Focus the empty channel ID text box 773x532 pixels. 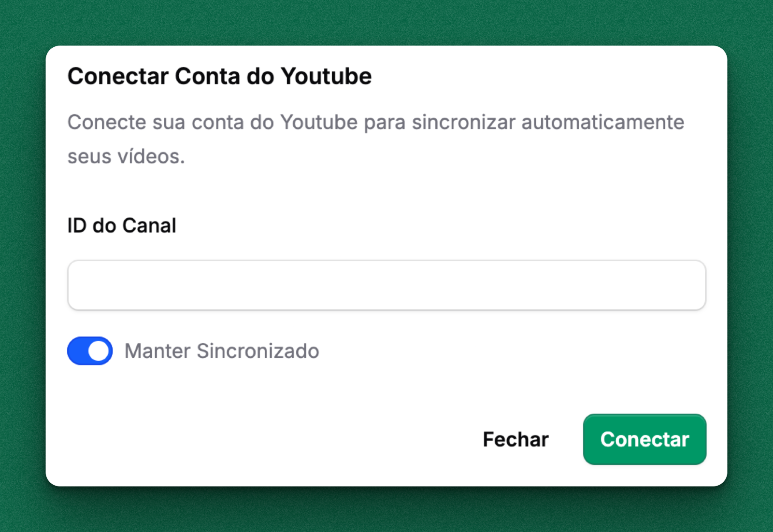pyautogui.click(x=386, y=285)
